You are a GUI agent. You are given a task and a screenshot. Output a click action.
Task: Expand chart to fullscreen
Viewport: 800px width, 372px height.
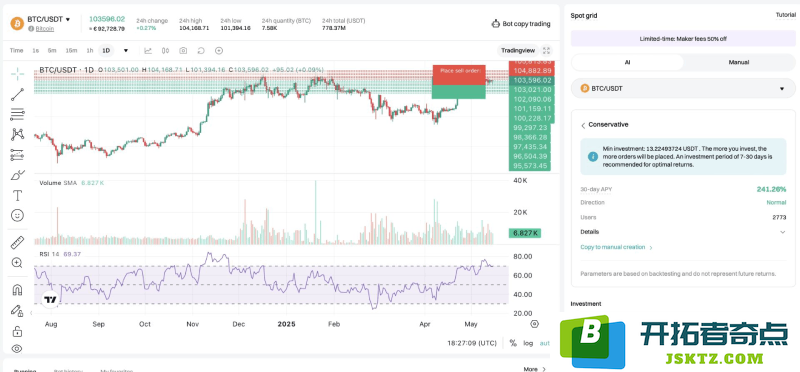pyautogui.click(x=546, y=51)
